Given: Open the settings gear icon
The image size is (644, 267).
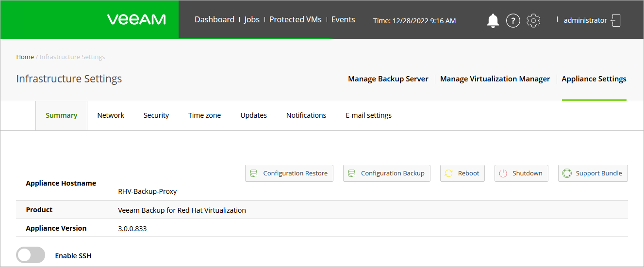Looking at the screenshot, I should tap(533, 20).
